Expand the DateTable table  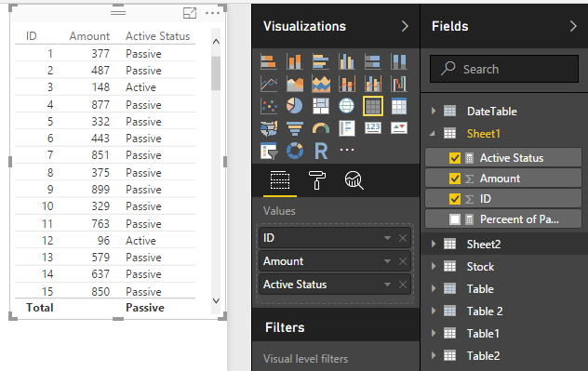434,111
